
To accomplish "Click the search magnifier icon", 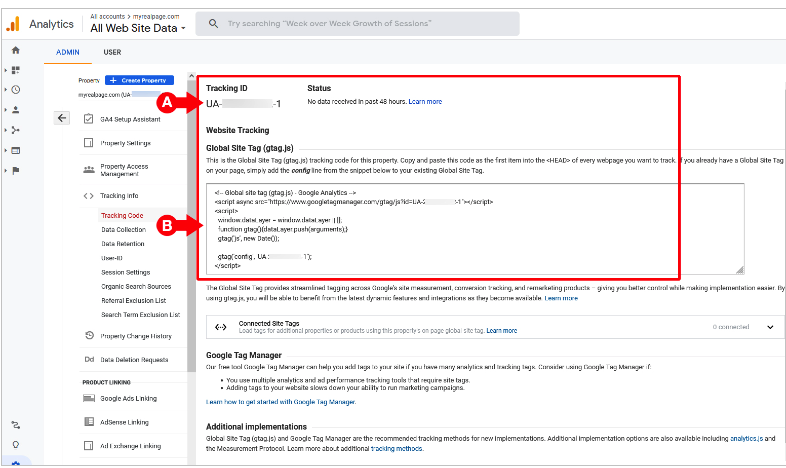I will pyautogui.click(x=213, y=24).
